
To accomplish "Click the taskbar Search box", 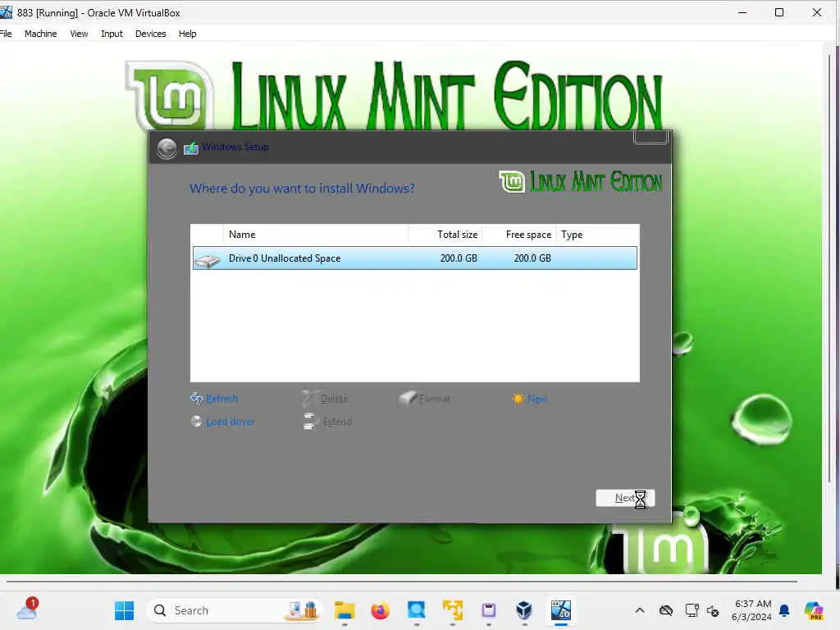I will coord(234,610).
